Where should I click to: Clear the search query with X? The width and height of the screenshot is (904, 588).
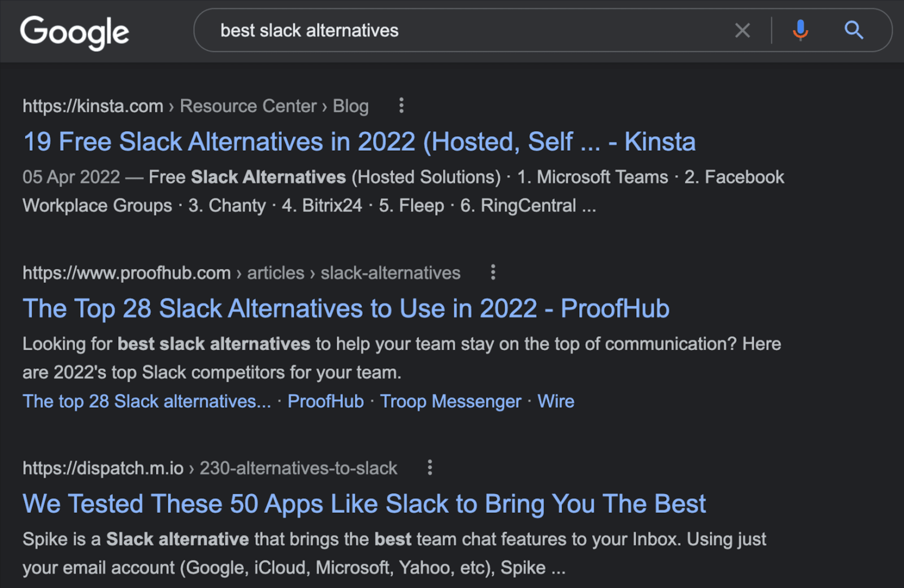pyautogui.click(x=742, y=31)
